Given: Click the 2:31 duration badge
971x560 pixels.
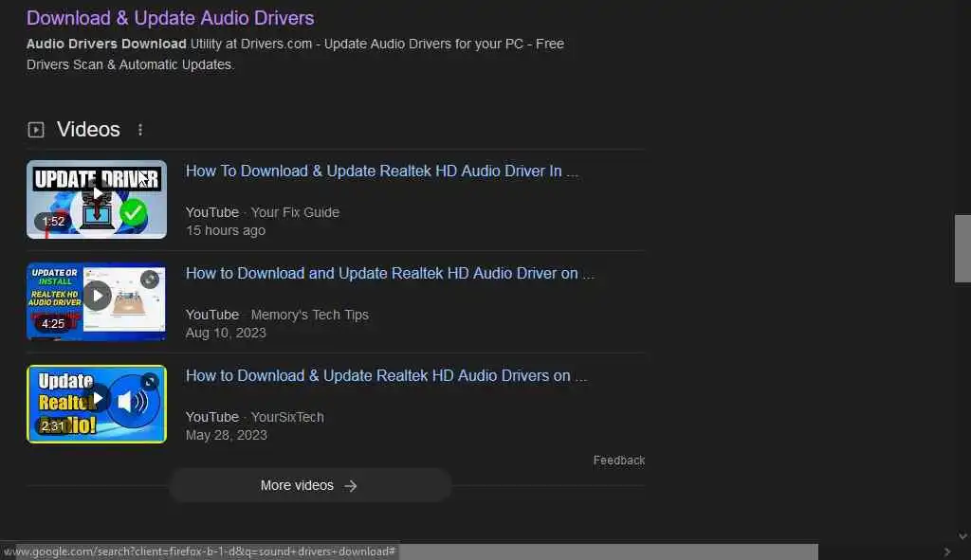Looking at the screenshot, I should (53, 425).
